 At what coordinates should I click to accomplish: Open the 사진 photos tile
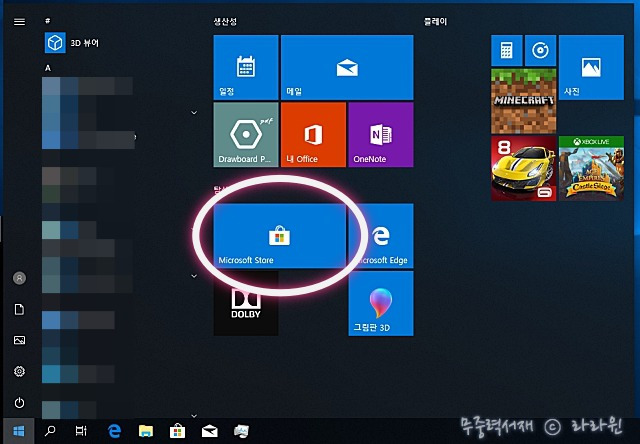coord(591,67)
